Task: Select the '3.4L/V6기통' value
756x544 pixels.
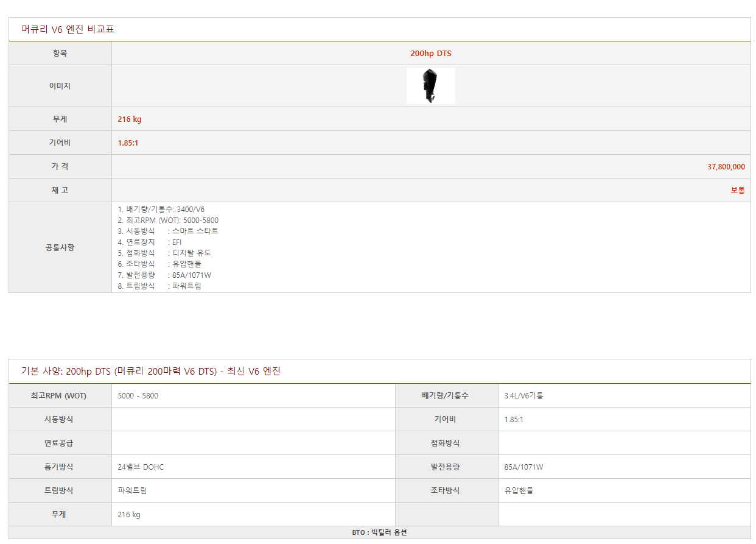Action: [x=524, y=396]
